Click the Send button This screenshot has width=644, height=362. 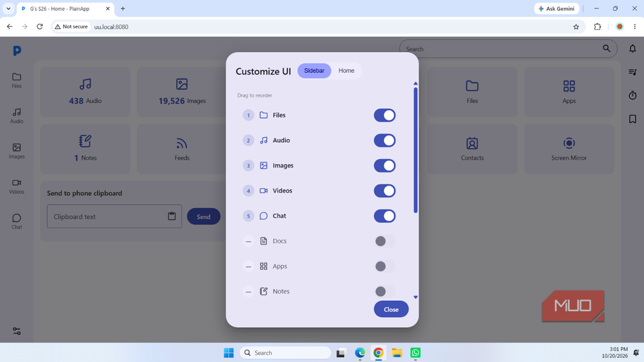click(x=204, y=216)
